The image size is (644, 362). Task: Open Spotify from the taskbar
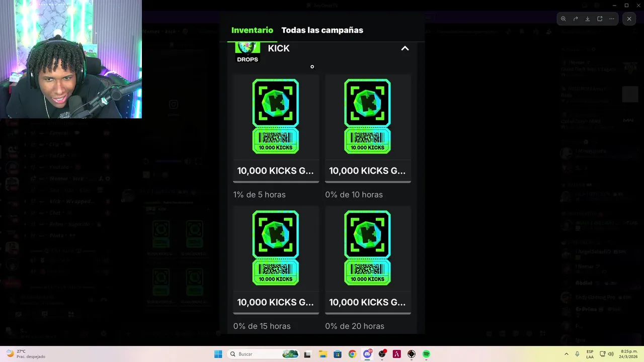click(426, 354)
